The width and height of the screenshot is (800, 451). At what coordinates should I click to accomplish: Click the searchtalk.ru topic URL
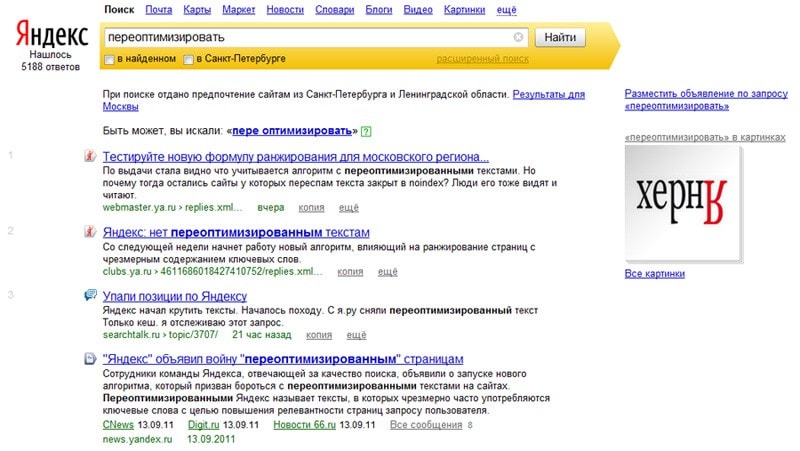click(160, 335)
